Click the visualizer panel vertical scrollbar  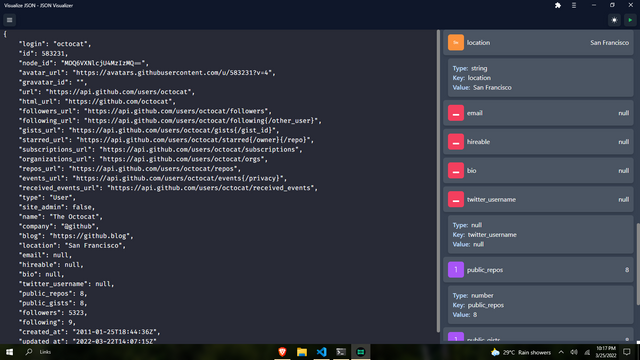click(638, 264)
